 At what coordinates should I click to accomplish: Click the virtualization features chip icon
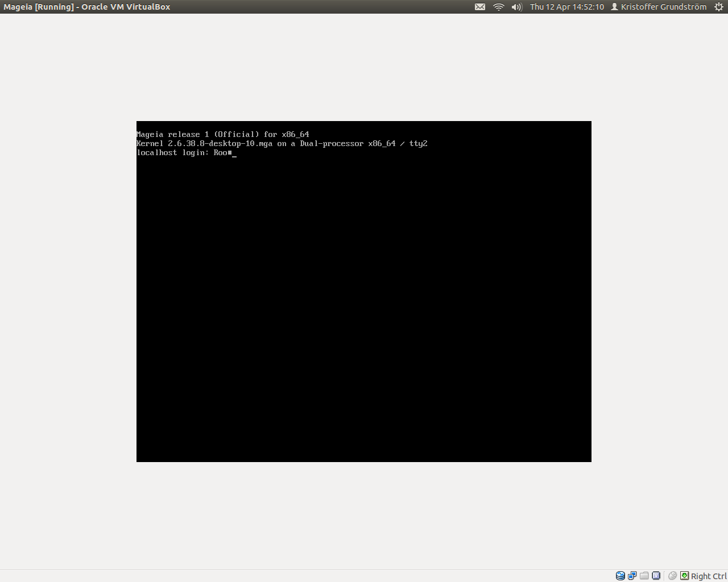pyautogui.click(x=656, y=576)
